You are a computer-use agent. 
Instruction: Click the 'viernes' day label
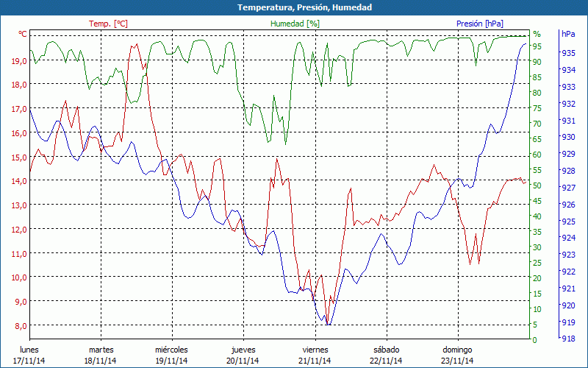[315, 350]
